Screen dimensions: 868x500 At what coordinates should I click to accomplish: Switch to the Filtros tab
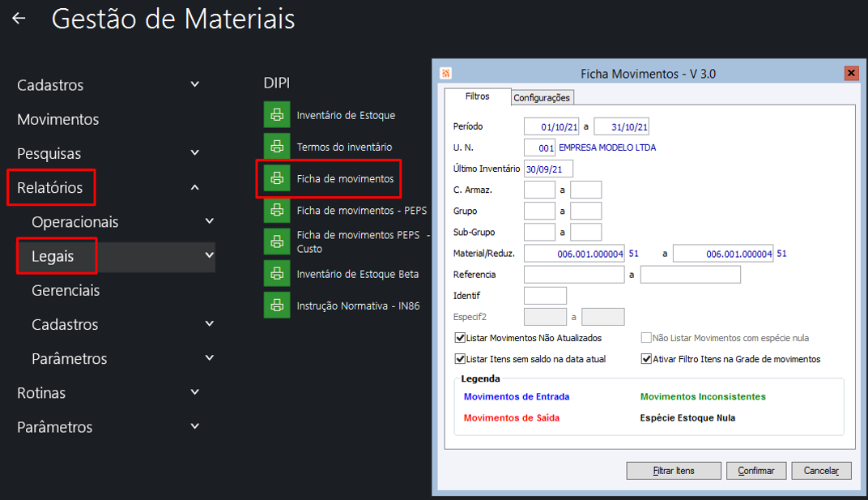pos(477,96)
